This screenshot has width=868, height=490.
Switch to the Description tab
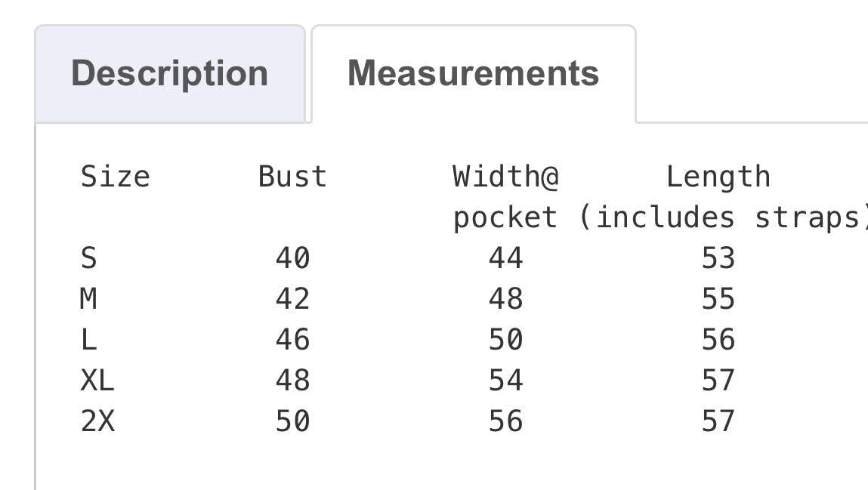169,73
